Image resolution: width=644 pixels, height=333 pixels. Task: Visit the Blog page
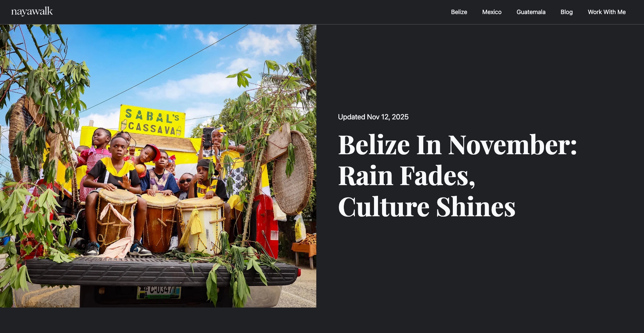[x=567, y=12]
